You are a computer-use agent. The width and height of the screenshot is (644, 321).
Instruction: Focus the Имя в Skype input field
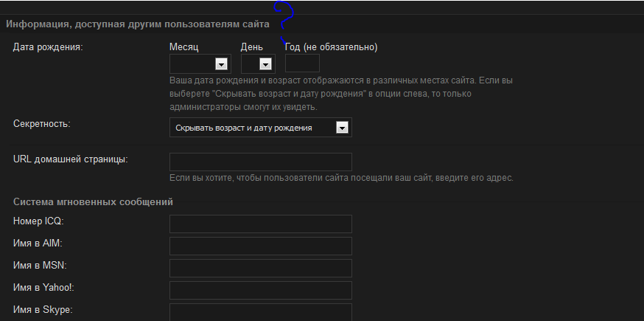point(261,312)
